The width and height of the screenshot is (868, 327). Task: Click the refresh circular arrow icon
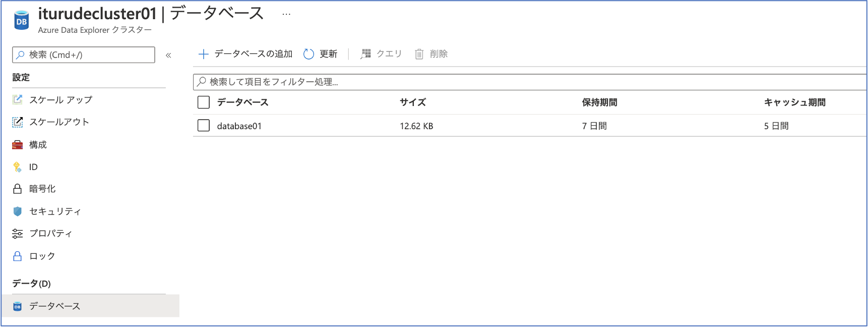[308, 54]
